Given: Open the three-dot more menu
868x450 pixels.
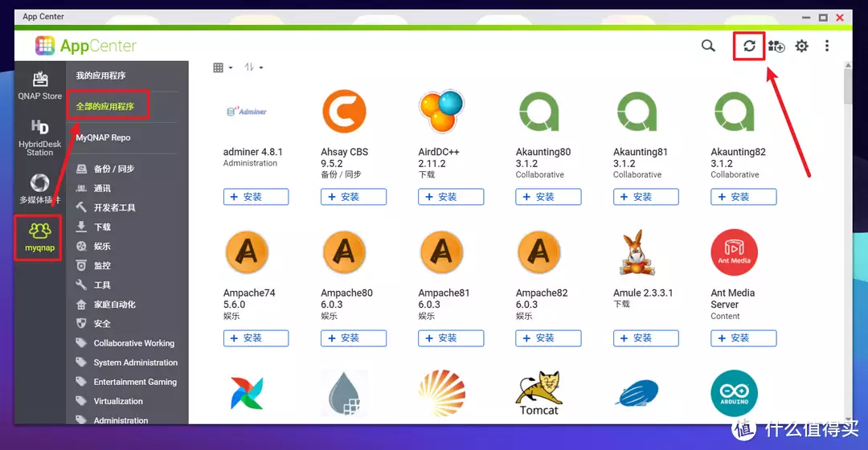Looking at the screenshot, I should point(827,46).
